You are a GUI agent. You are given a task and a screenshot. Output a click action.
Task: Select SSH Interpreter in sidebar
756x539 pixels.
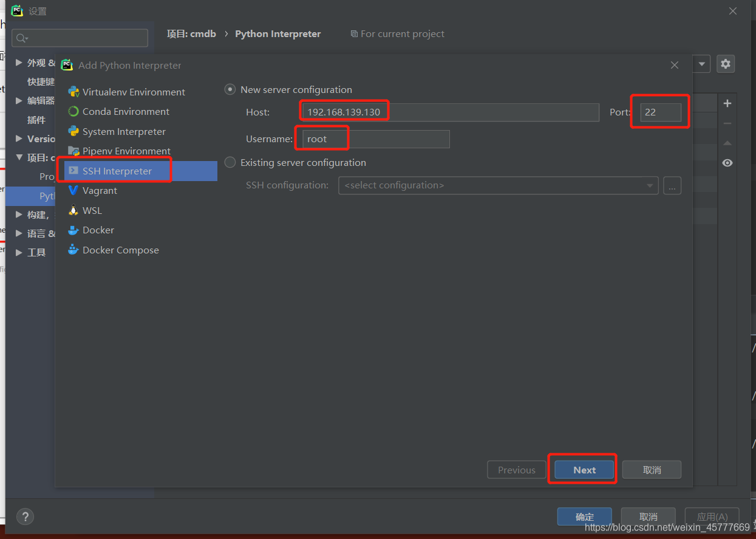click(x=140, y=171)
